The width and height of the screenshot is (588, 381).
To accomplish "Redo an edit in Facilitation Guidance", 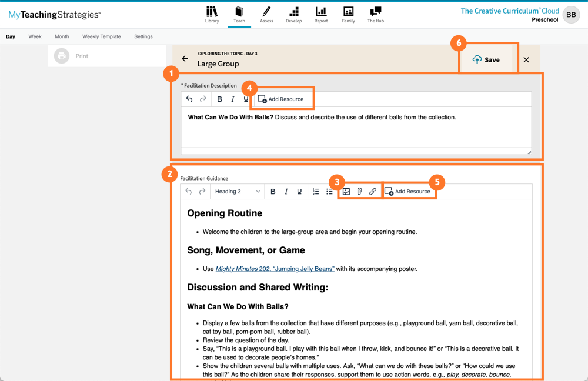I will (x=203, y=191).
